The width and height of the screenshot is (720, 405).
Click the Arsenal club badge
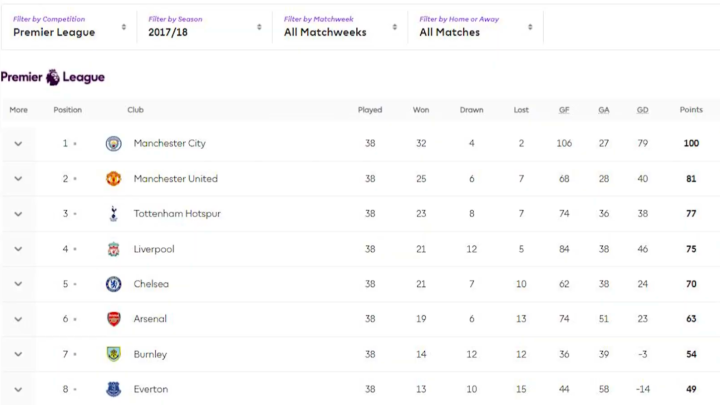pos(113,319)
